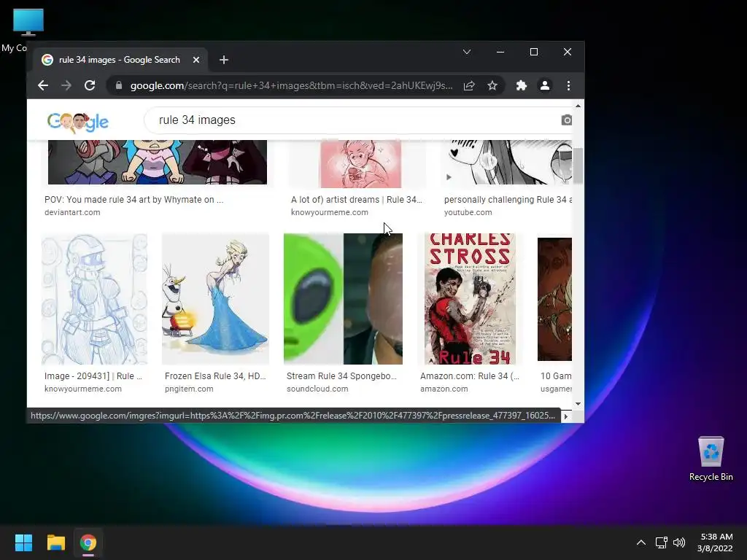The height and width of the screenshot is (560, 747).
Task: View site info via the lock icon
Action: pyautogui.click(x=119, y=86)
